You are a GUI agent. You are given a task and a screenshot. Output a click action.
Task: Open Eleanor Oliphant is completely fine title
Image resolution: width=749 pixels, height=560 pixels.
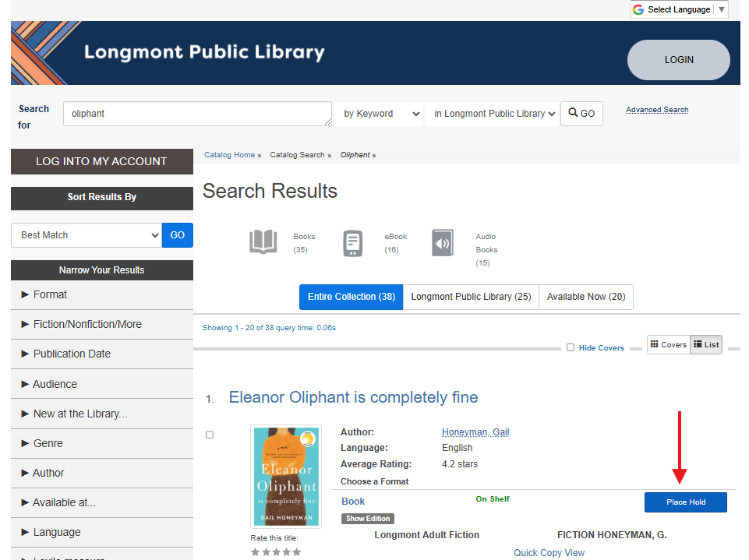[x=354, y=397]
